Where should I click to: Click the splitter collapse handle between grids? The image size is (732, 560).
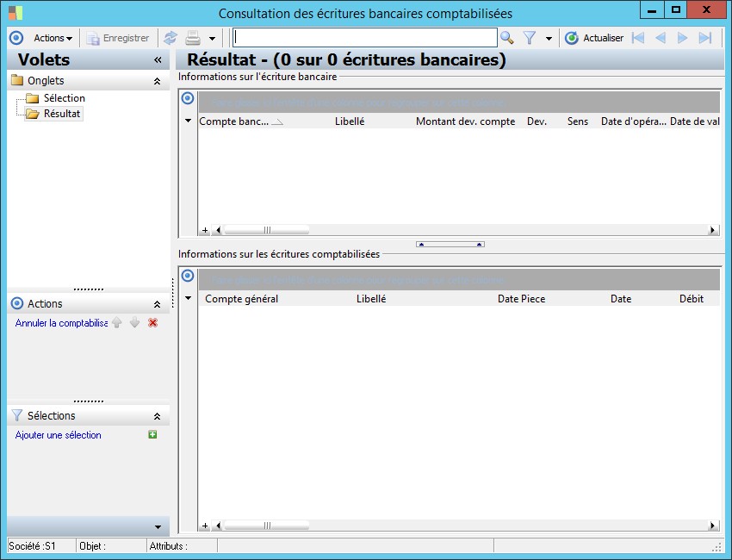tap(450, 245)
